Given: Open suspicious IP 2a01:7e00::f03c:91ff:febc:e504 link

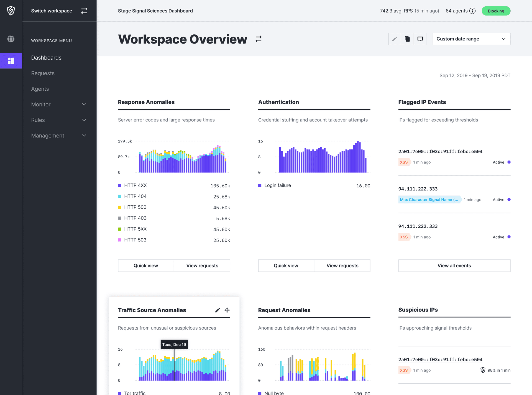Looking at the screenshot, I should pos(440,360).
